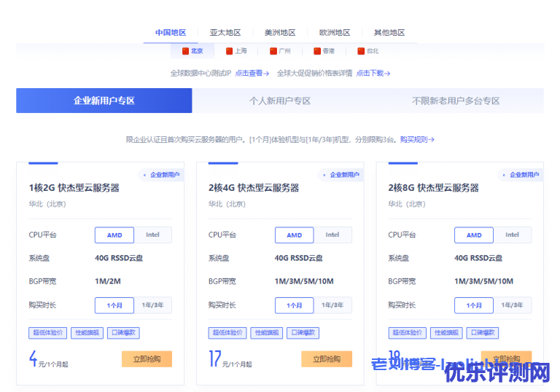Pick the 广州 region flag icon
The width and height of the screenshot is (560, 392).
coord(273,51)
